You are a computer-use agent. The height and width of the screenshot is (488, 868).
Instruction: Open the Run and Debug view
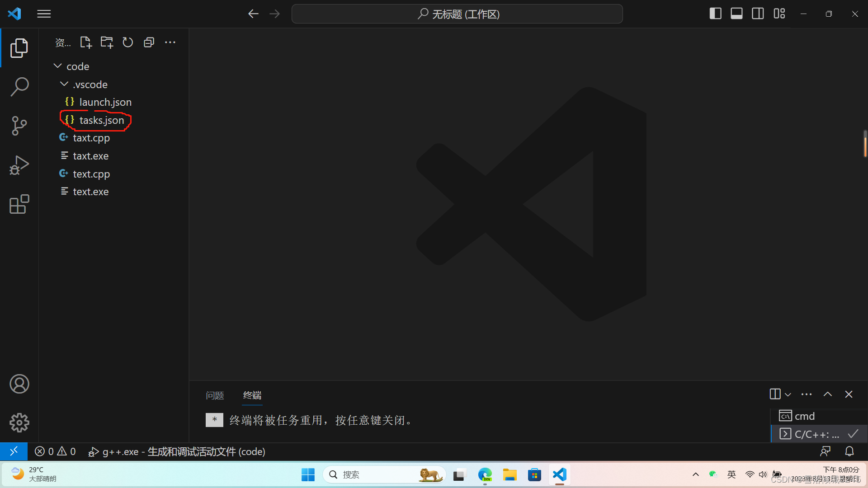19,165
